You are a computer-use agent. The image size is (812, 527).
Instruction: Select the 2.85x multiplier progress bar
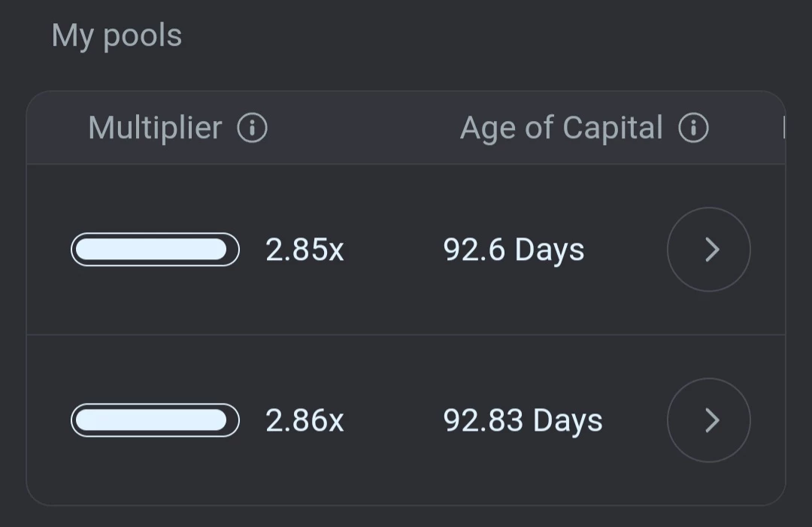[x=156, y=250]
